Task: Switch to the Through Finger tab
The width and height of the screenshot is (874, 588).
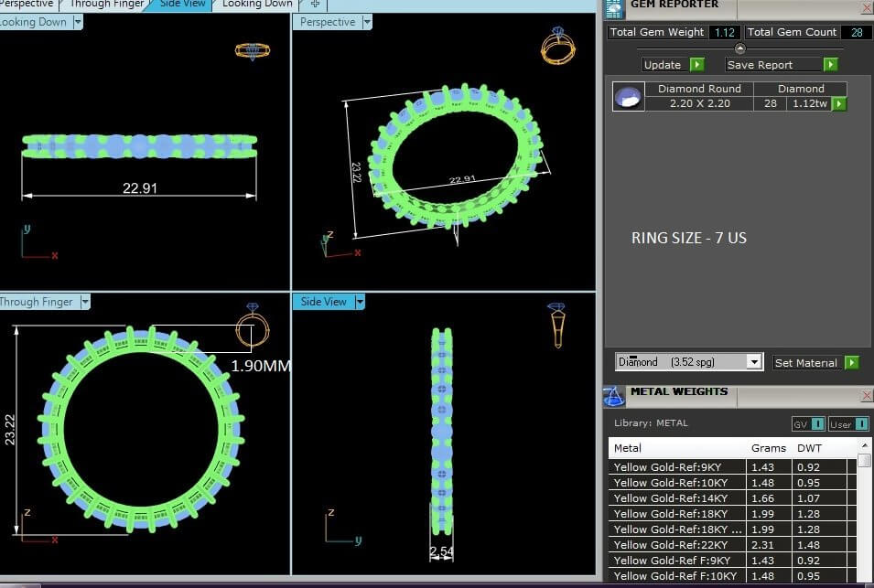Action: coord(106,4)
